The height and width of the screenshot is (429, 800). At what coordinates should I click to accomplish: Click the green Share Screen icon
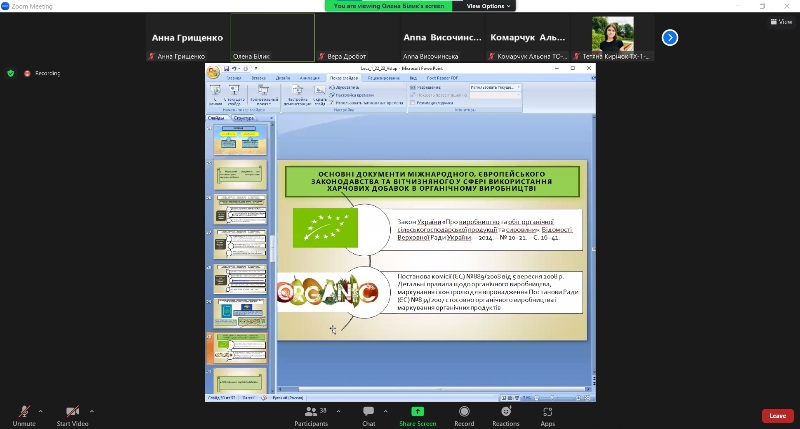(417, 412)
